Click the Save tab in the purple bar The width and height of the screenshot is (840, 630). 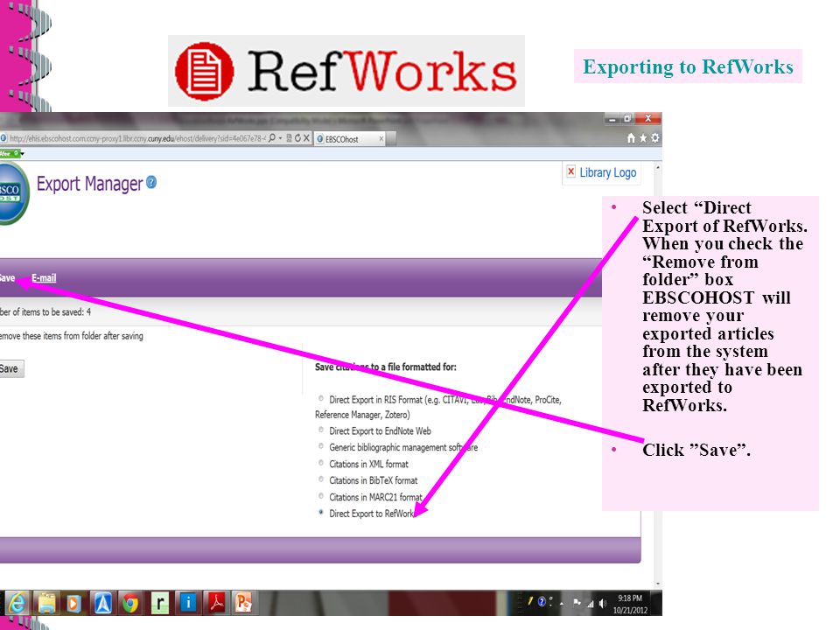pos(7,278)
